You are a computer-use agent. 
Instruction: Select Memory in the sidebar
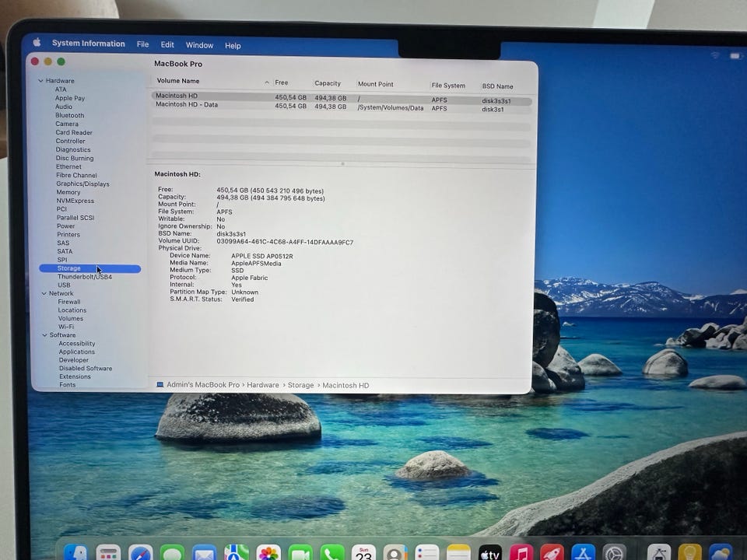point(68,192)
